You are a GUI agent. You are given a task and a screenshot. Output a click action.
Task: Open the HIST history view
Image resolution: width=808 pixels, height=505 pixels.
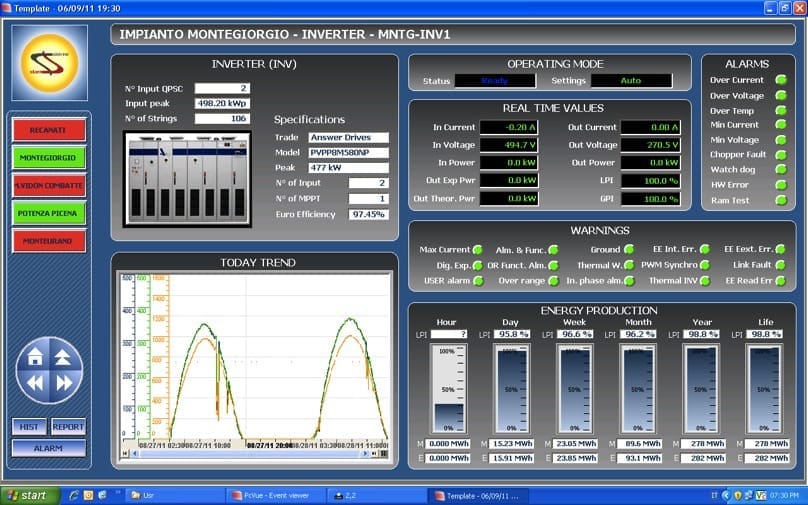[30, 427]
